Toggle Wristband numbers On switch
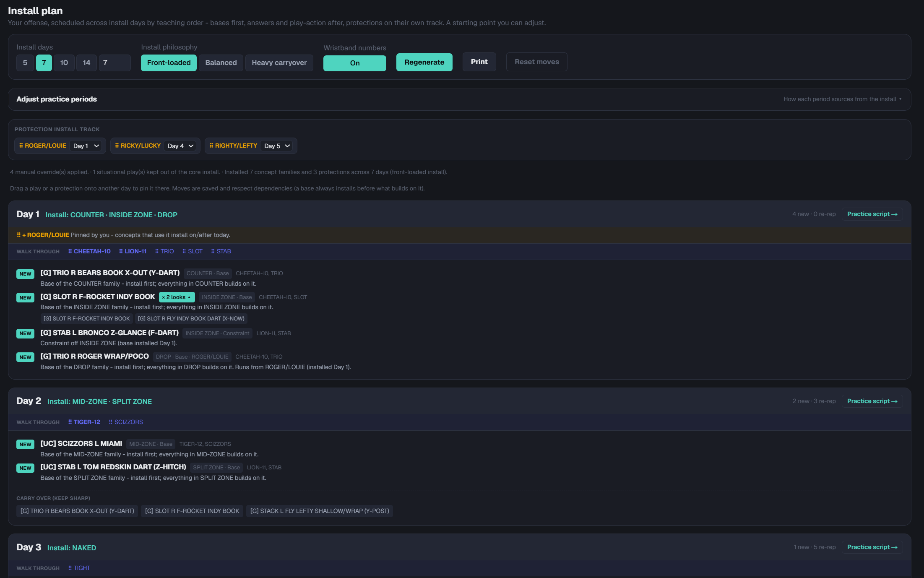This screenshot has height=578, width=924. click(x=355, y=63)
